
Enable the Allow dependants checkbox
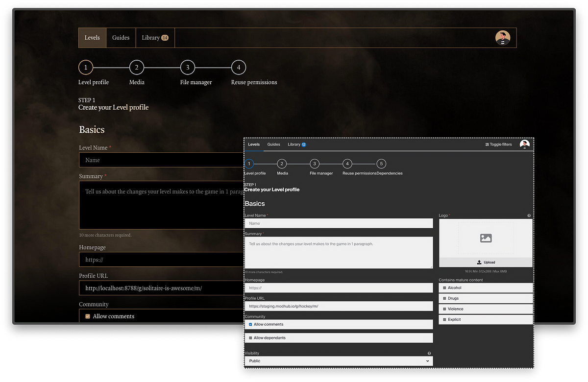tap(251, 338)
